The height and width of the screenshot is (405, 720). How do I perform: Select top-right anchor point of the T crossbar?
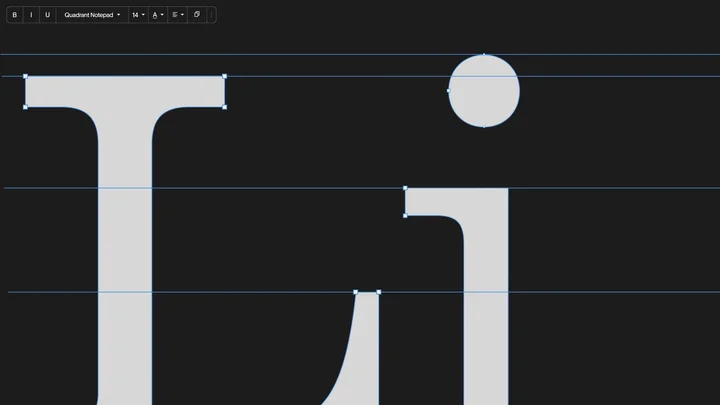(x=225, y=76)
